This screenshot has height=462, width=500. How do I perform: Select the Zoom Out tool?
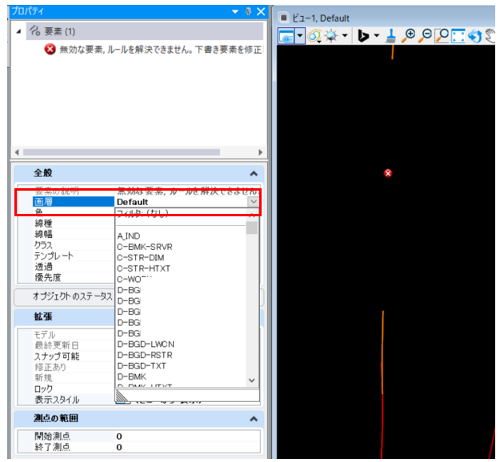pyautogui.click(x=425, y=36)
